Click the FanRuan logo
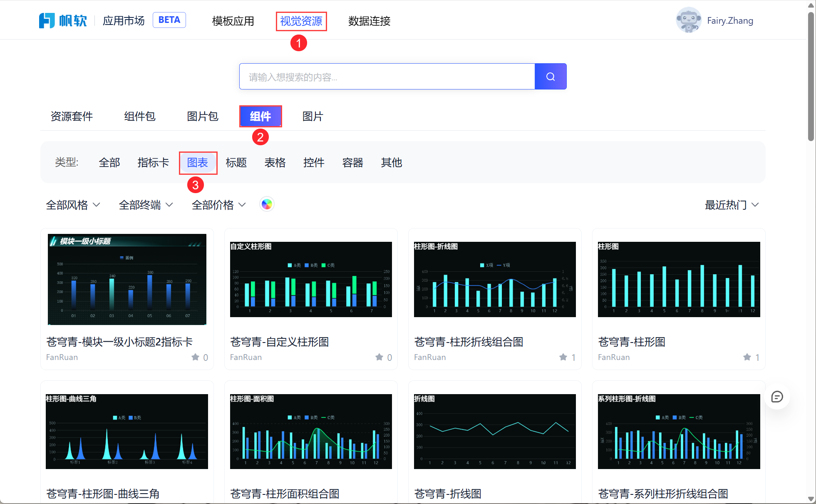 (x=63, y=20)
